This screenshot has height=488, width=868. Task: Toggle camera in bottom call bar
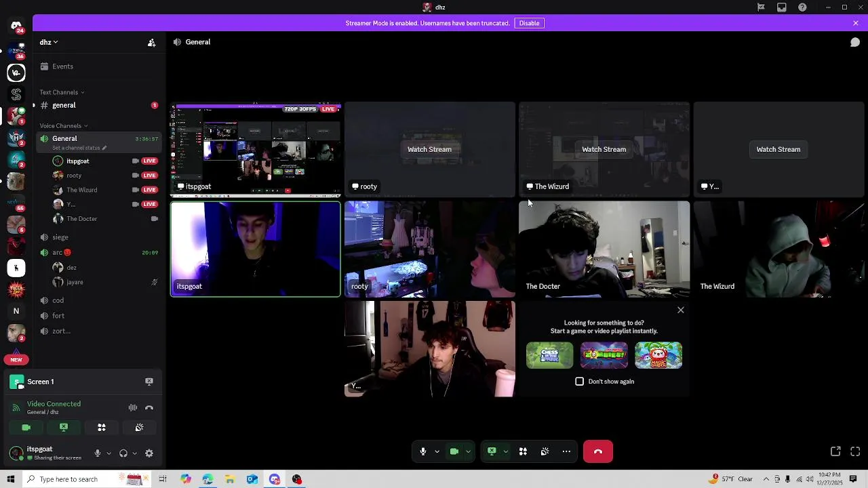[x=454, y=451]
